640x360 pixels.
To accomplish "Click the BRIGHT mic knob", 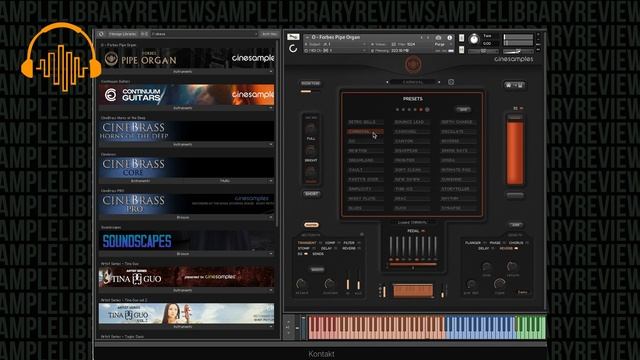I will click(x=311, y=150).
